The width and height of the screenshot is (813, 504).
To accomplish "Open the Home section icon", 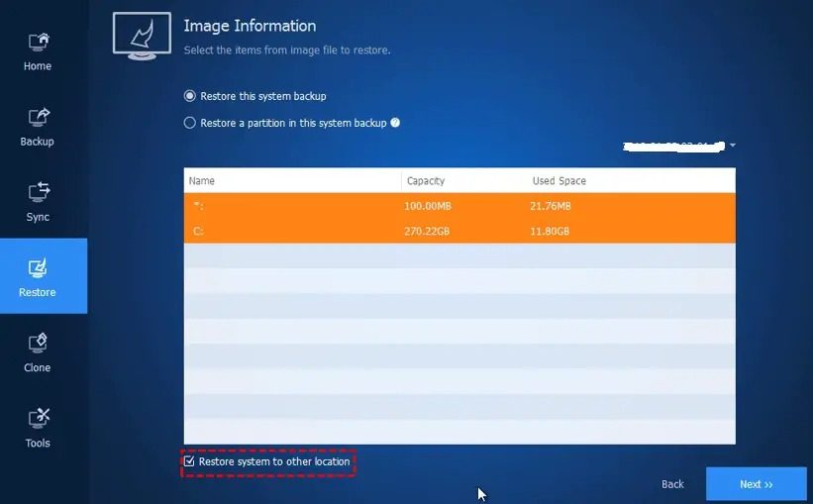I will point(39,42).
